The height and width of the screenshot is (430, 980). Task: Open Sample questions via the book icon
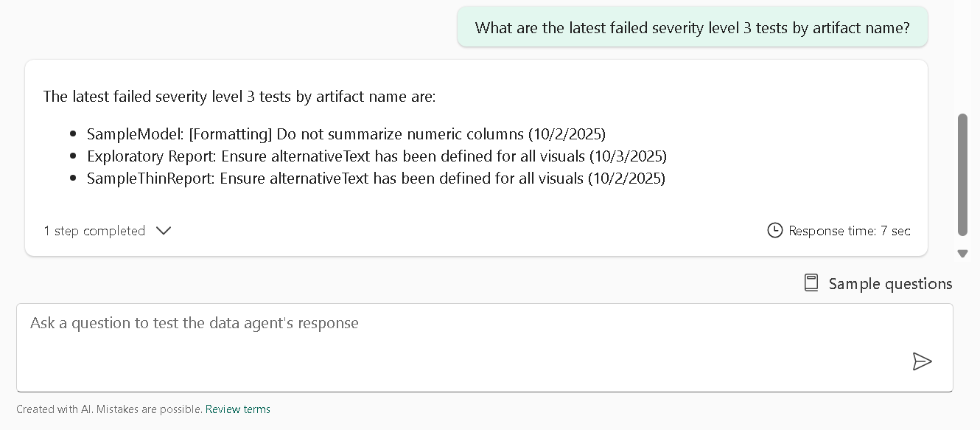(x=811, y=282)
